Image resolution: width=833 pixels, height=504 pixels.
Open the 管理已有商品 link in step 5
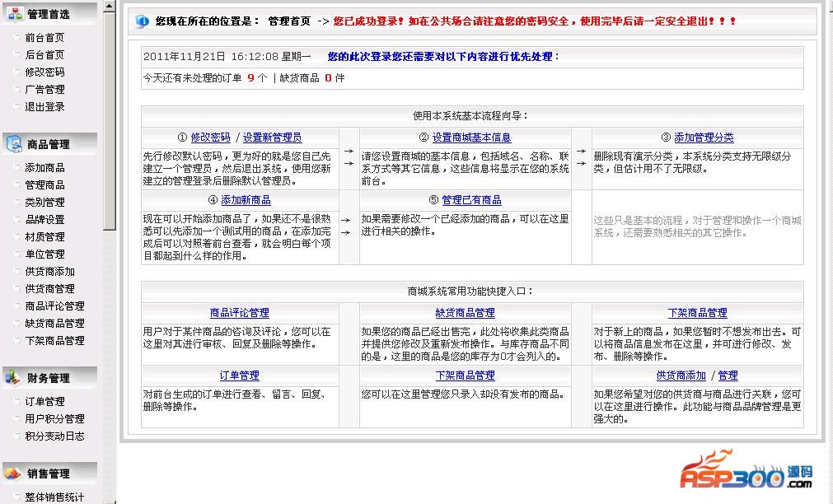pyautogui.click(x=471, y=200)
